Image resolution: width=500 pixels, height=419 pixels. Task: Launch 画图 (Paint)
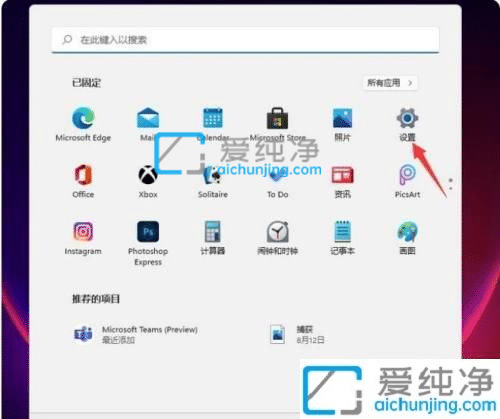(x=407, y=238)
